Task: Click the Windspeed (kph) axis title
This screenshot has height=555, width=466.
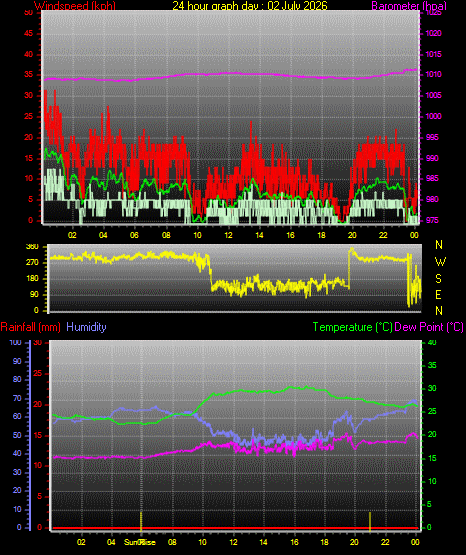Action: pyautogui.click(x=75, y=5)
